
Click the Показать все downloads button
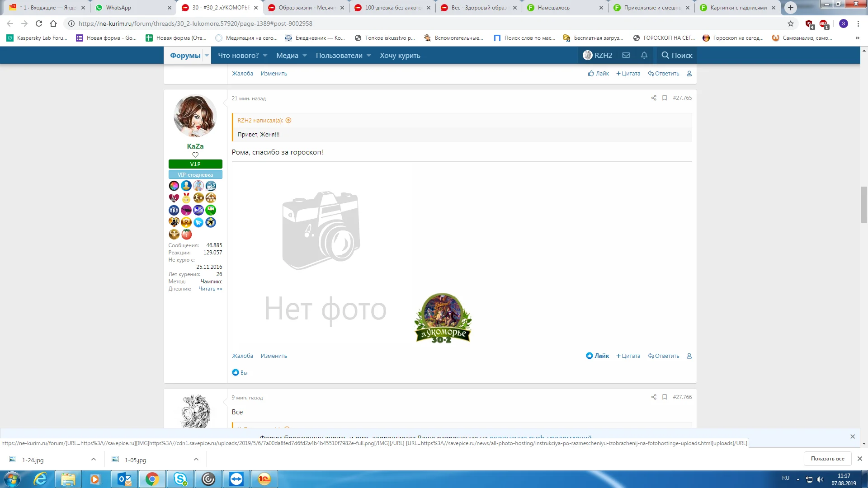[x=827, y=458]
